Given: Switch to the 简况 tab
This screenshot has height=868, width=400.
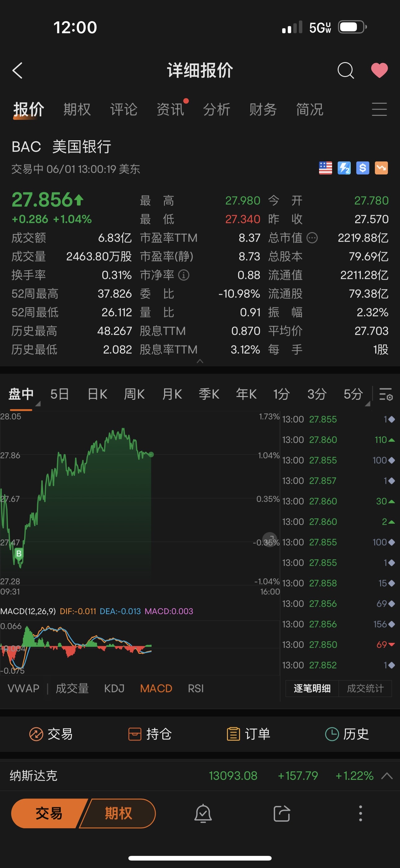Looking at the screenshot, I should pyautogui.click(x=309, y=110).
